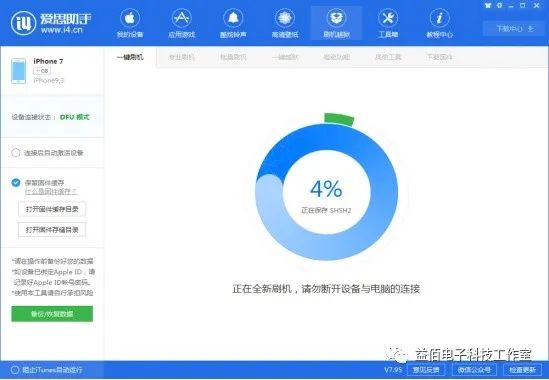This screenshot has width=549, height=380.
Task: Click the skin shirt icon in title bar
Action: [488, 5]
